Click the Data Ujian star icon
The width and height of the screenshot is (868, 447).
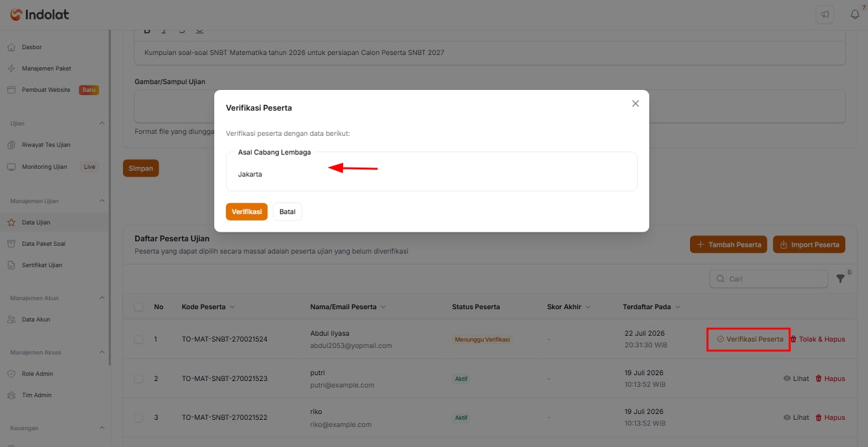tap(11, 223)
